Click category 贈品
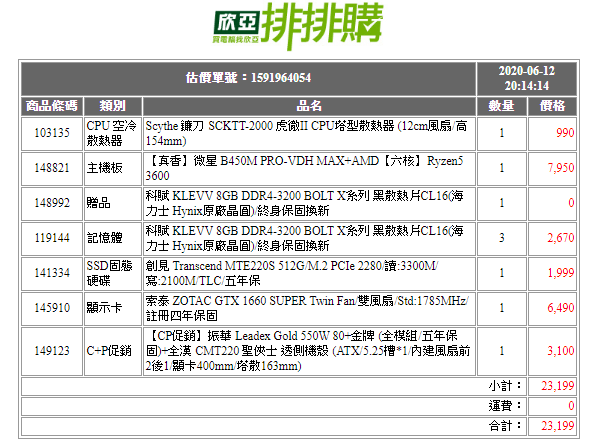This screenshot has width=603, height=443. (x=99, y=203)
